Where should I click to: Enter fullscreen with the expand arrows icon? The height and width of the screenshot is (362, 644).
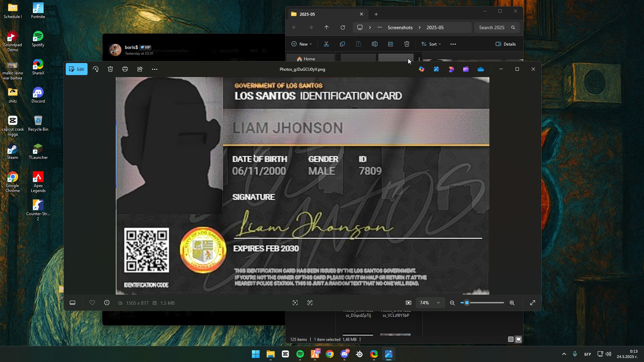pos(532,303)
